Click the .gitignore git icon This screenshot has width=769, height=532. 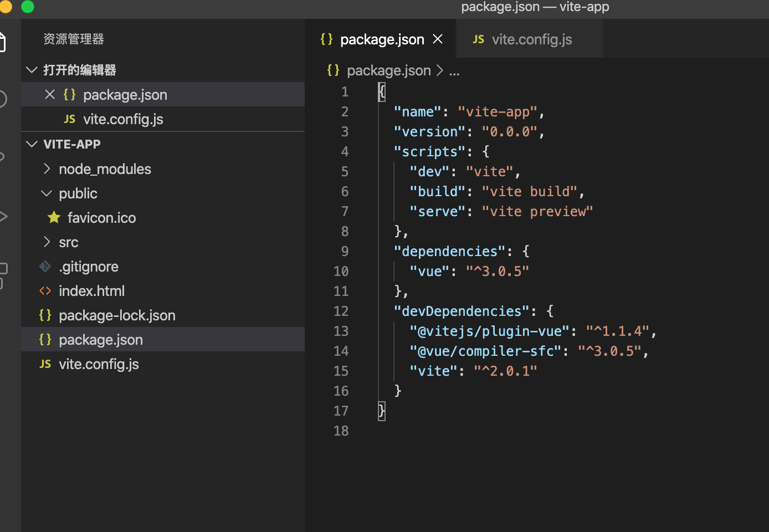coord(45,267)
